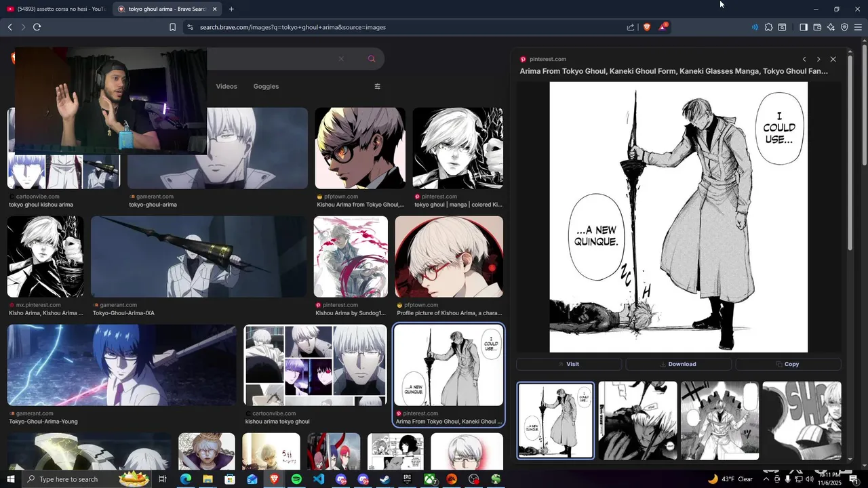Clear the search box with X icon
868x488 pixels.
(x=341, y=59)
